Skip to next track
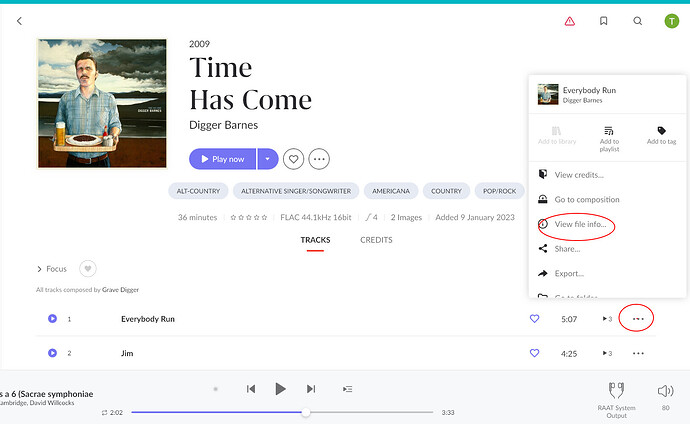Image resolution: width=690 pixels, height=424 pixels. point(311,389)
